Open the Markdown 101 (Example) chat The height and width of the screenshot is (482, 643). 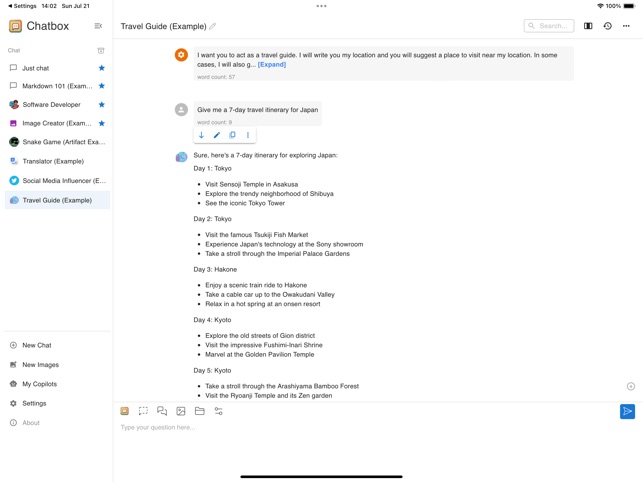[57, 86]
